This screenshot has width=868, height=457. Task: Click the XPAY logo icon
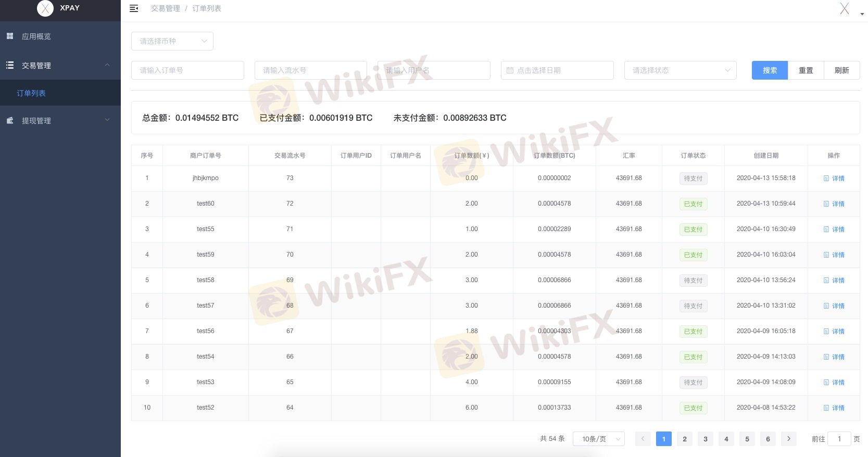[x=45, y=8]
